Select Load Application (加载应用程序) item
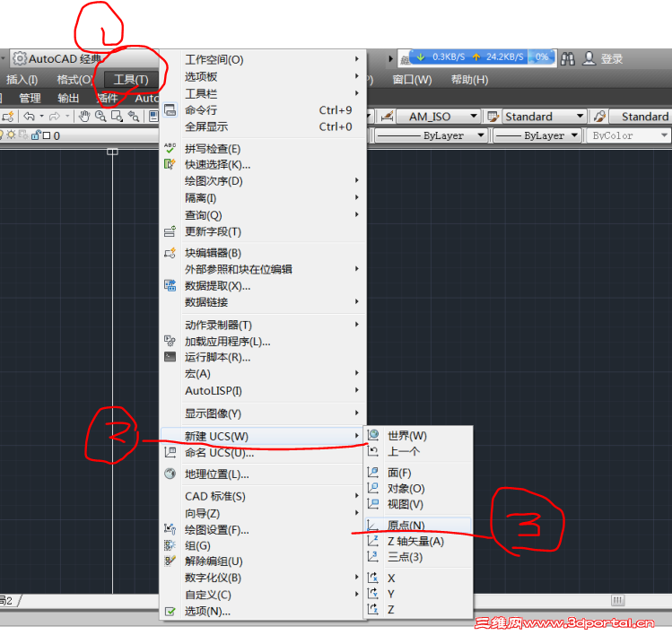Image resolution: width=672 pixels, height=635 pixels. point(263,342)
